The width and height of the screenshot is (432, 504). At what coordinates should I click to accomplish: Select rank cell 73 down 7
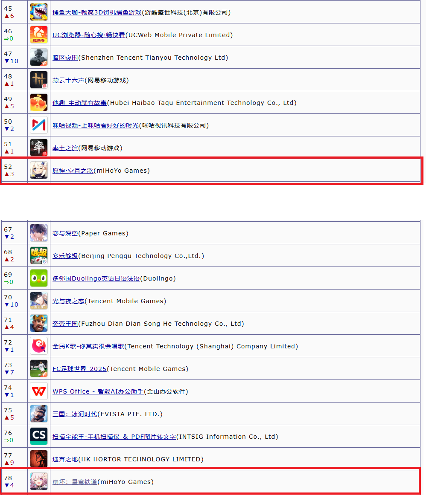click(15, 369)
